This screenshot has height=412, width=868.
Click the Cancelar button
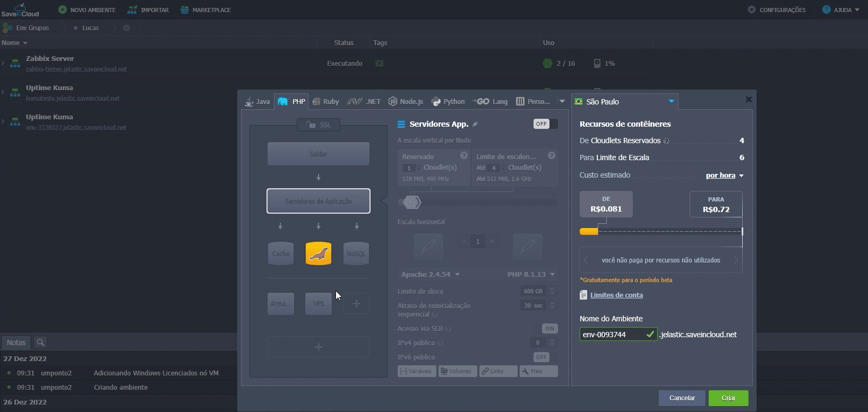(682, 398)
